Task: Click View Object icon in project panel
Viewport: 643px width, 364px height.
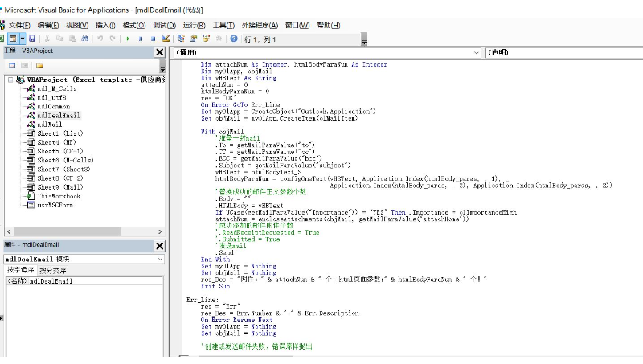Action: [25, 66]
